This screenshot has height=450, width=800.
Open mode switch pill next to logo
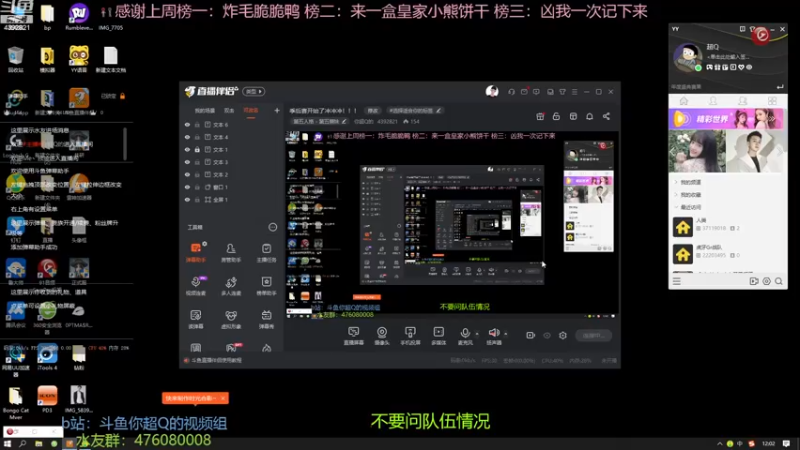click(254, 91)
